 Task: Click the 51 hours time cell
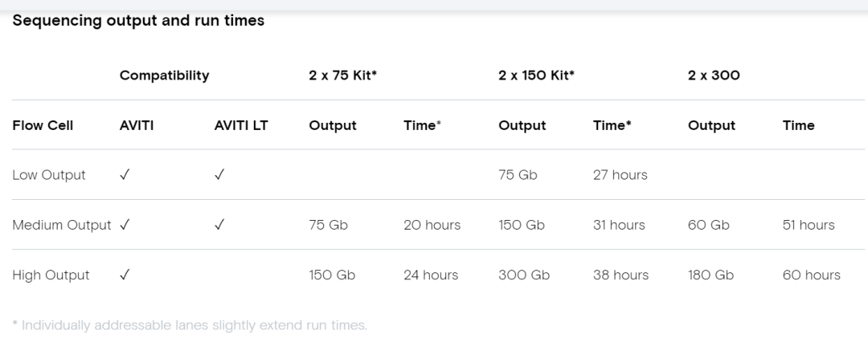coord(809,225)
